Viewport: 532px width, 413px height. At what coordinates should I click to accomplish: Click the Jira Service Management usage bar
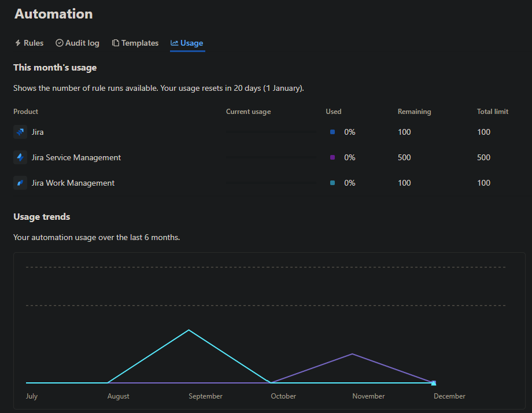pyautogui.click(x=271, y=157)
